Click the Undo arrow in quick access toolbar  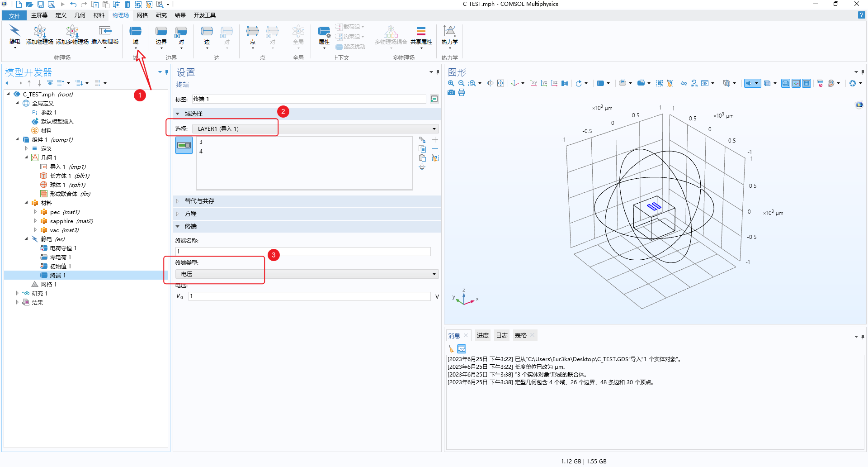click(x=73, y=5)
